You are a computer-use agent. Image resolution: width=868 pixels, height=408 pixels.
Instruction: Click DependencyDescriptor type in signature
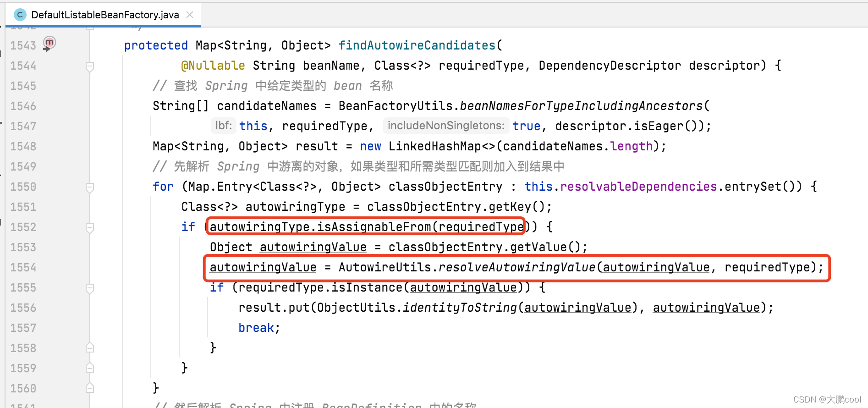(610, 66)
